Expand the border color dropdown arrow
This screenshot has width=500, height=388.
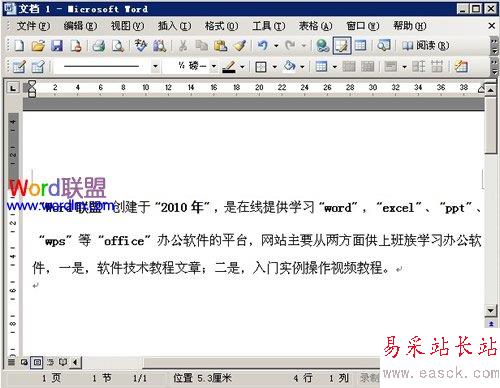click(x=242, y=67)
